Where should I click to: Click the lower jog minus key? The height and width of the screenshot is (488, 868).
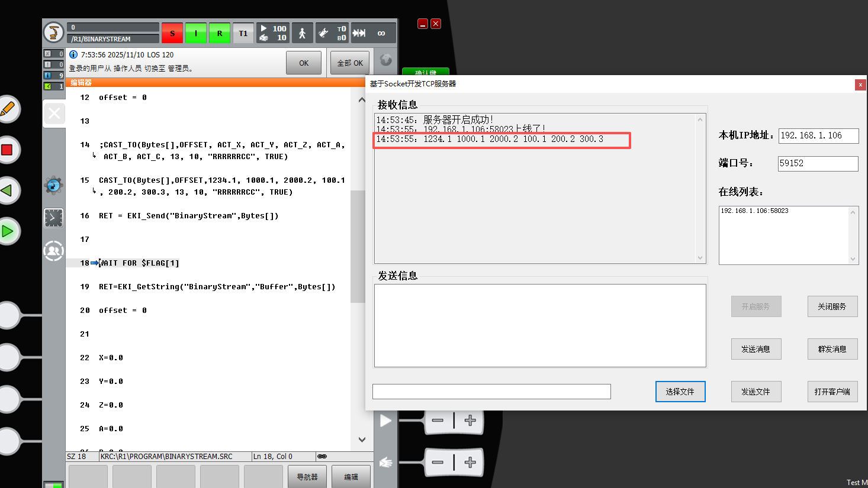coord(438,462)
